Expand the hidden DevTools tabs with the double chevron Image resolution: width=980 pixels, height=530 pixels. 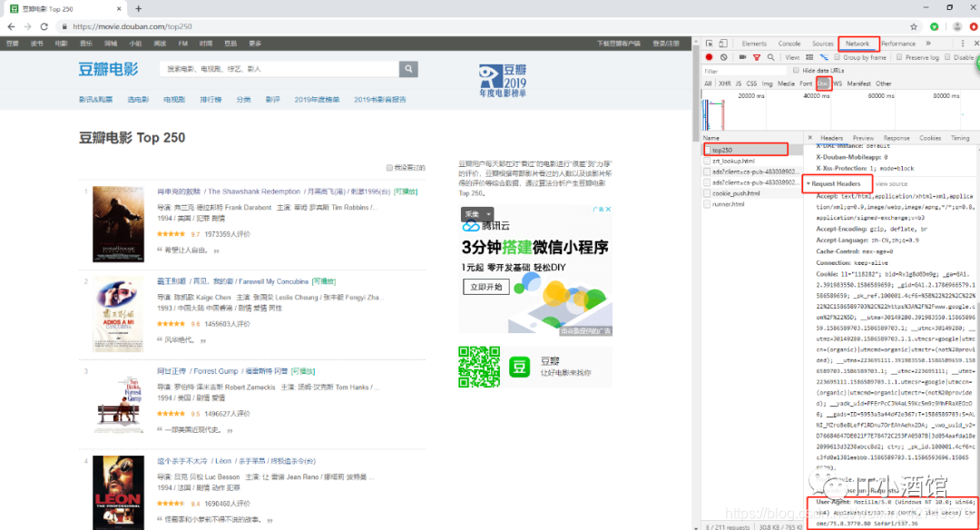point(928,44)
